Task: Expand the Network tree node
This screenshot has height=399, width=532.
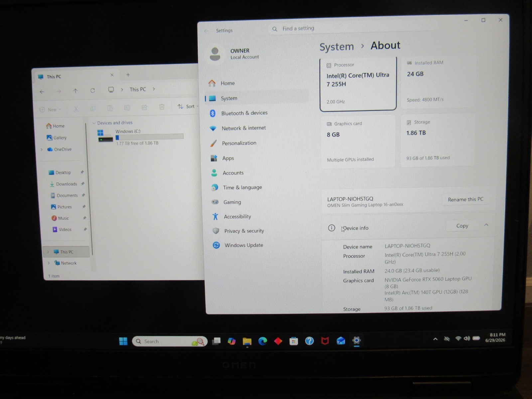Action: [49, 263]
